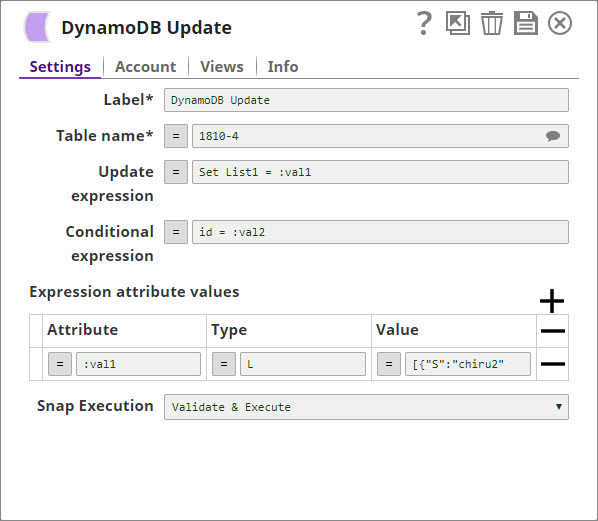Open the Views tab
This screenshot has height=521, width=598.
[222, 67]
